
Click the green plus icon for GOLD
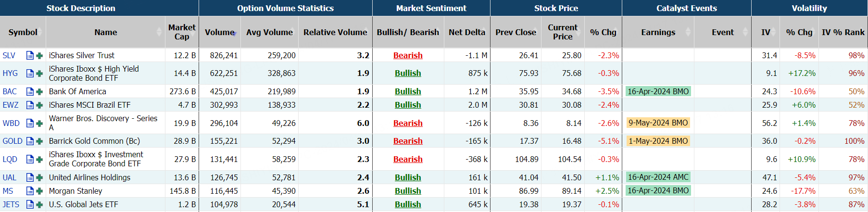point(39,141)
